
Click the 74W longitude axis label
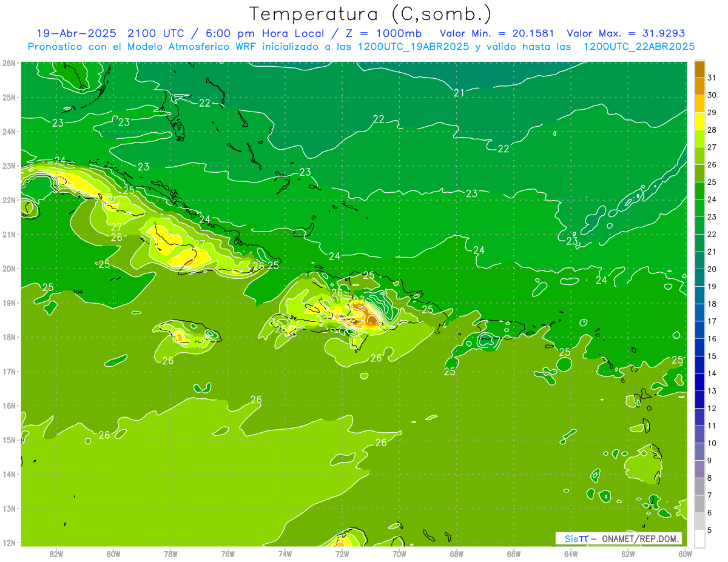pos(285,554)
